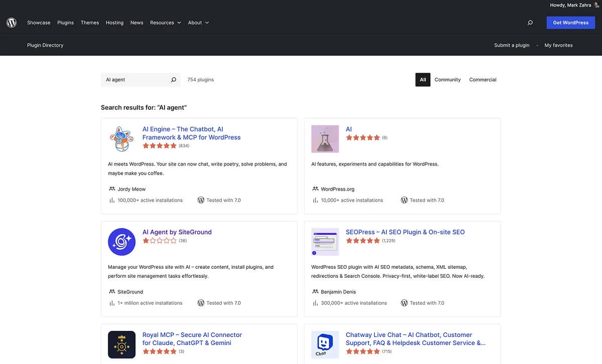Click 100,000+ active installations text

[x=150, y=200]
